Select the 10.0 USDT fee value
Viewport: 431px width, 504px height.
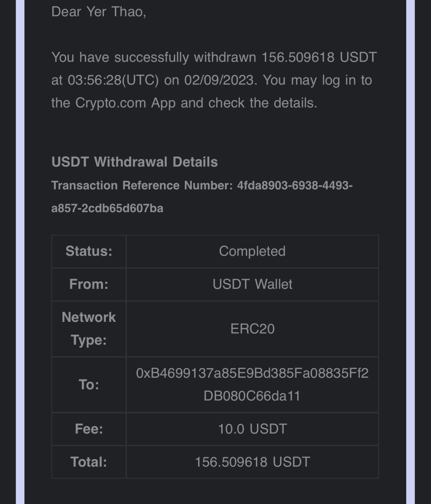click(x=252, y=429)
